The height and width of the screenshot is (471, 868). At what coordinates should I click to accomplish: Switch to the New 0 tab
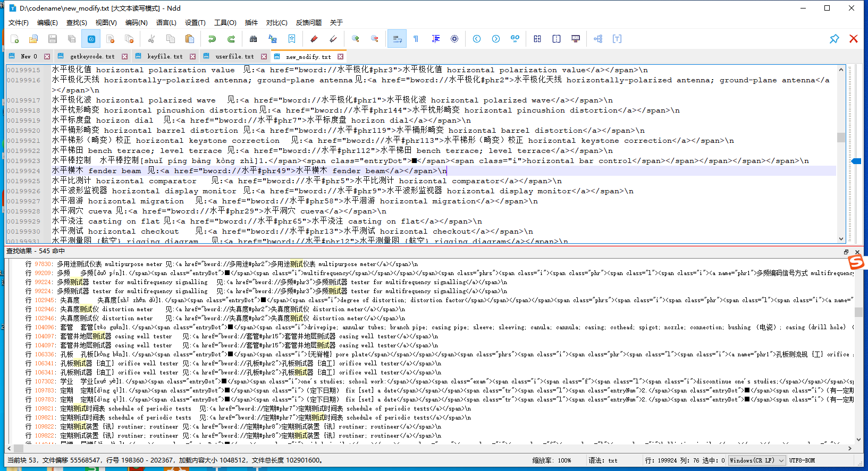29,56
